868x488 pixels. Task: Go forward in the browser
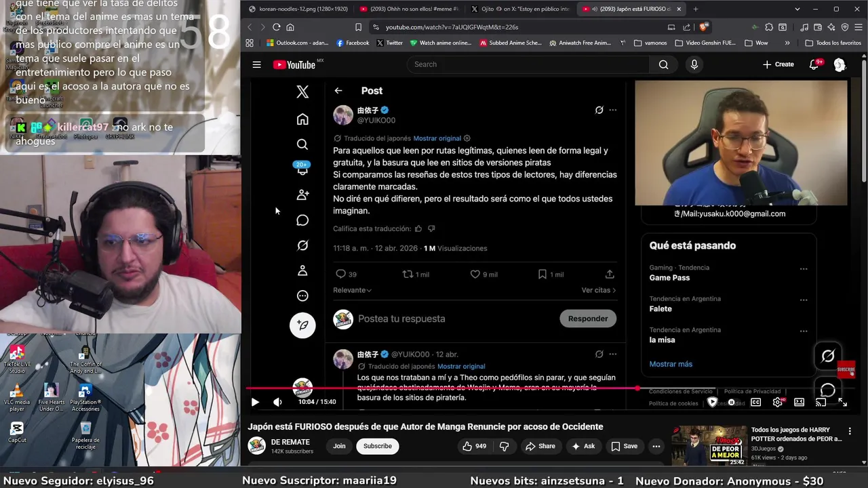(262, 27)
